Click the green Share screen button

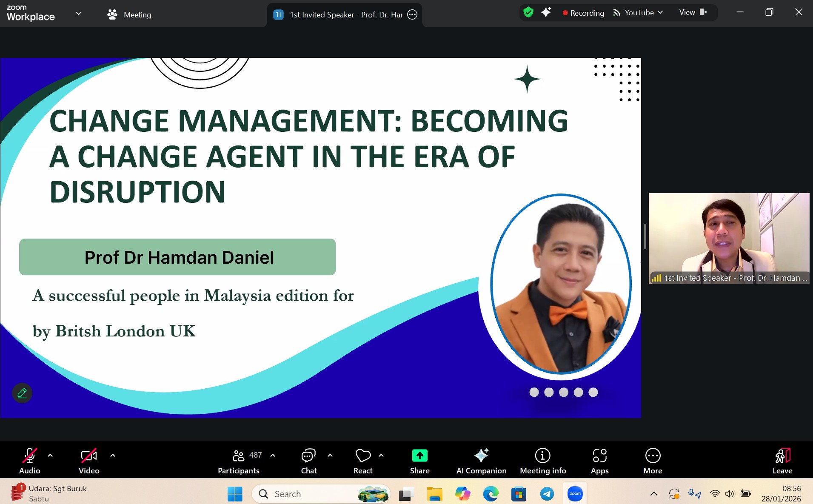419,456
